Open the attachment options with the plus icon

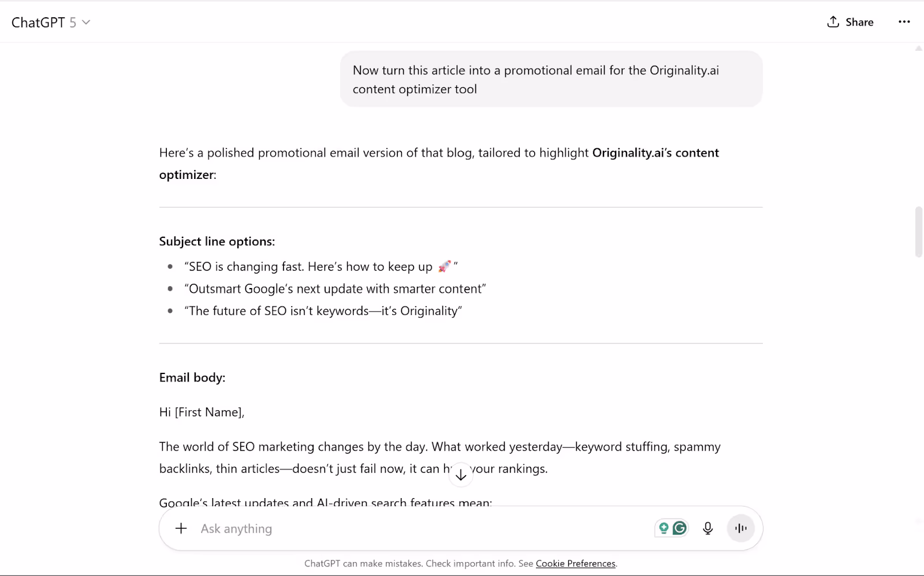181,528
